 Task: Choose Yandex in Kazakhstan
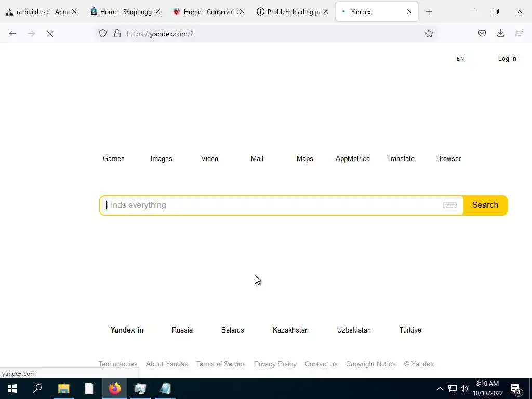click(x=290, y=330)
